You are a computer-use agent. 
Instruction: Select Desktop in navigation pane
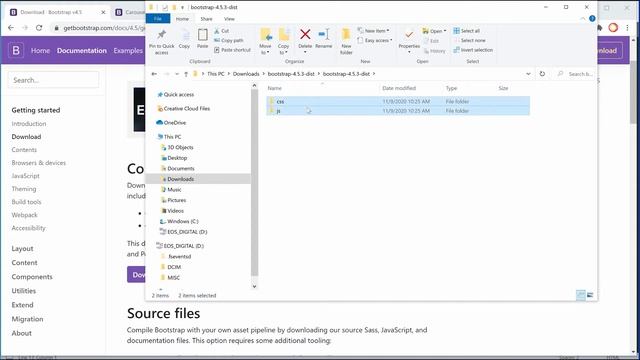click(174, 158)
